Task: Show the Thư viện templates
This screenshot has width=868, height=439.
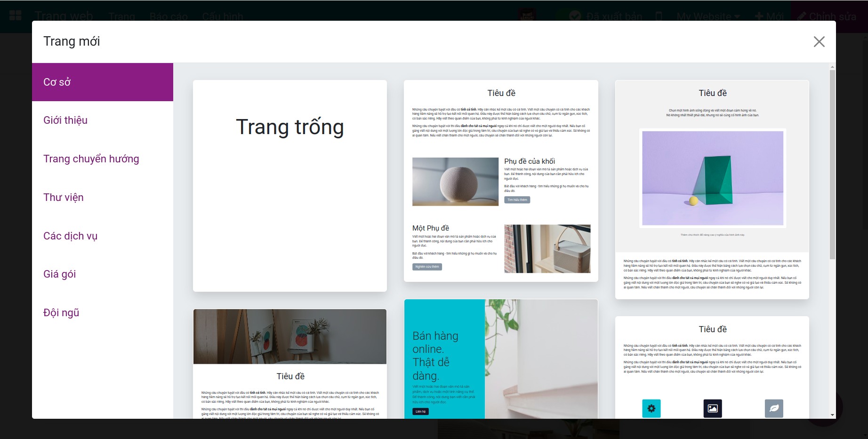Action: [x=103, y=198]
